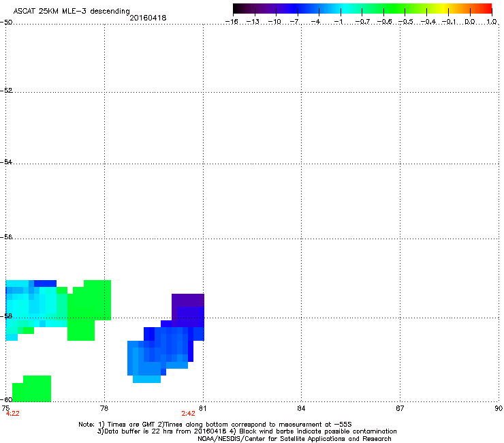The height and width of the screenshot is (443, 504).
Task: Click longitude axis label "78"
Action: coord(104,408)
